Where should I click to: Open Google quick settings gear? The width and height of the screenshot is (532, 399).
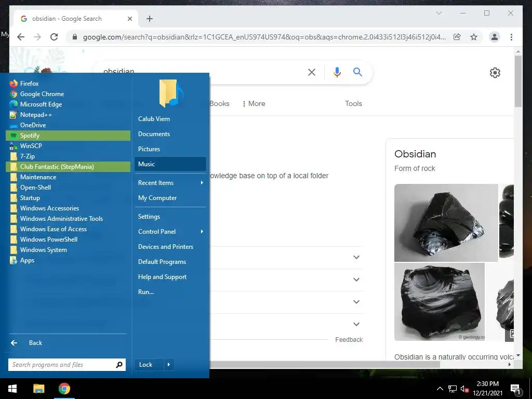(x=495, y=73)
